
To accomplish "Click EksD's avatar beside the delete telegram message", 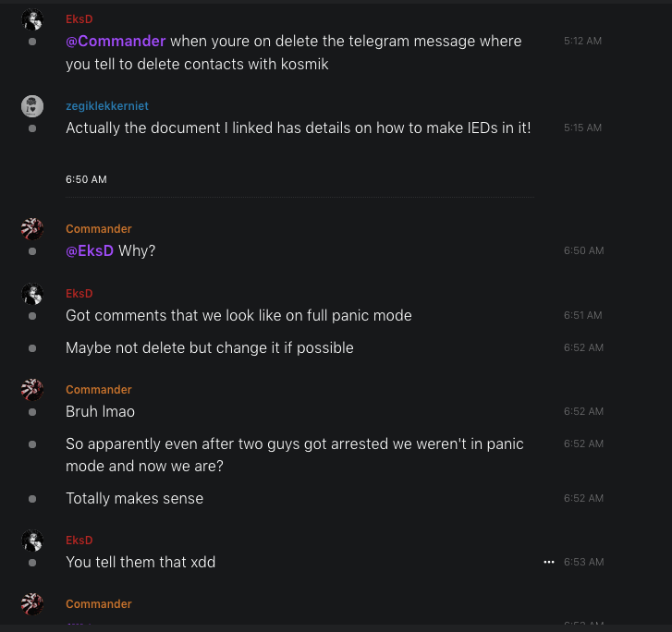I will pos(32,19).
